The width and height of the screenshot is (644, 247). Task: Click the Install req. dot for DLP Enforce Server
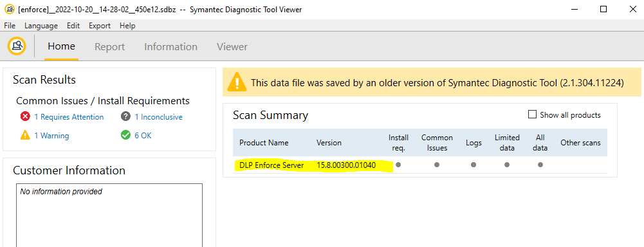pos(398,165)
